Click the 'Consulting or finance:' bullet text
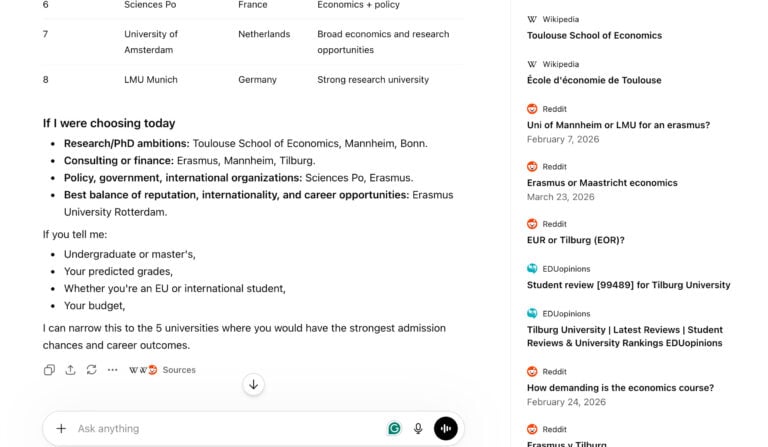Screen dimensions: 768x447 click(x=119, y=161)
